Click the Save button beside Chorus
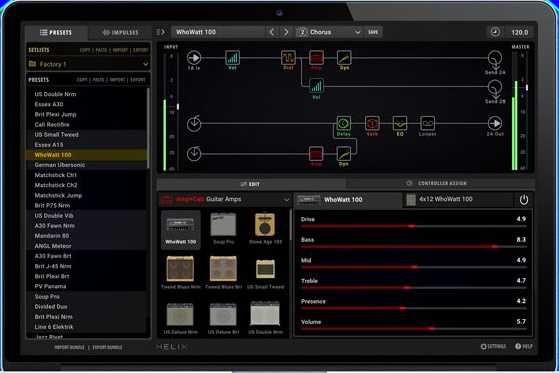 point(373,32)
